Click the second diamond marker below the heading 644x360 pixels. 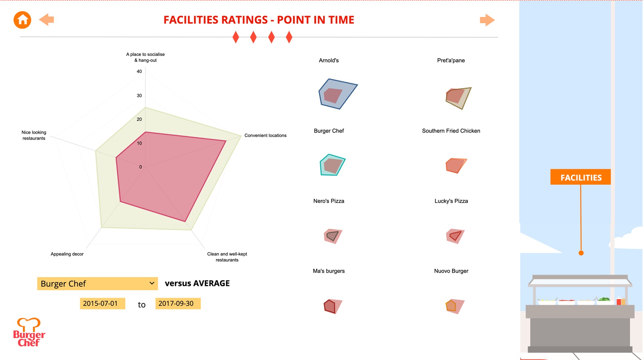(x=253, y=37)
